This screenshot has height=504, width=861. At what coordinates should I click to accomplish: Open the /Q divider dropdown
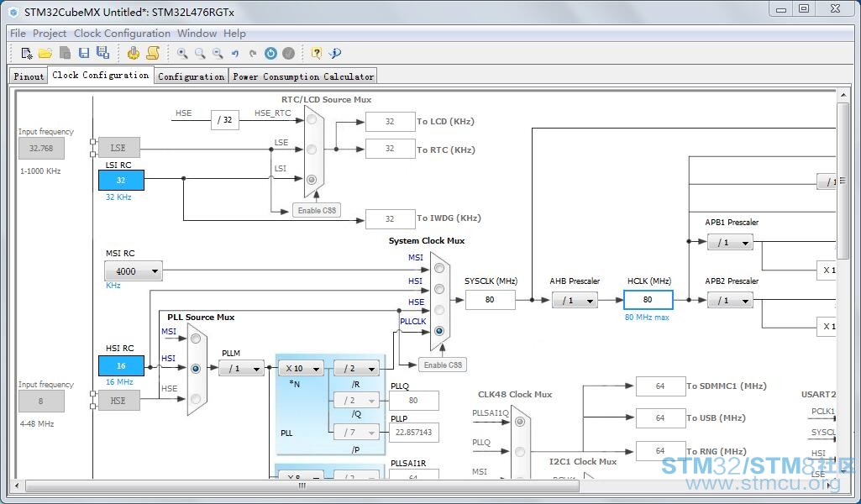pyautogui.click(x=356, y=400)
